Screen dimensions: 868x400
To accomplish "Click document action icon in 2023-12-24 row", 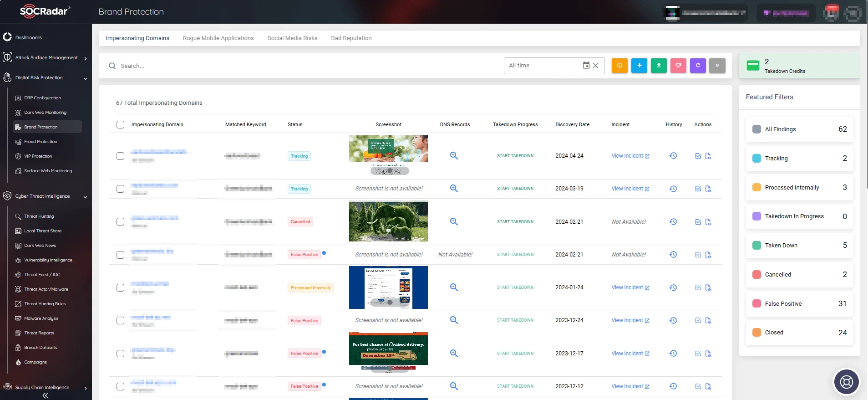I will 708,320.
